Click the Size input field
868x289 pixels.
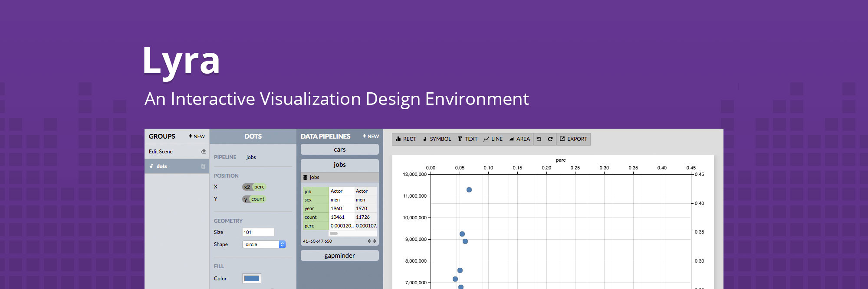coord(258,232)
